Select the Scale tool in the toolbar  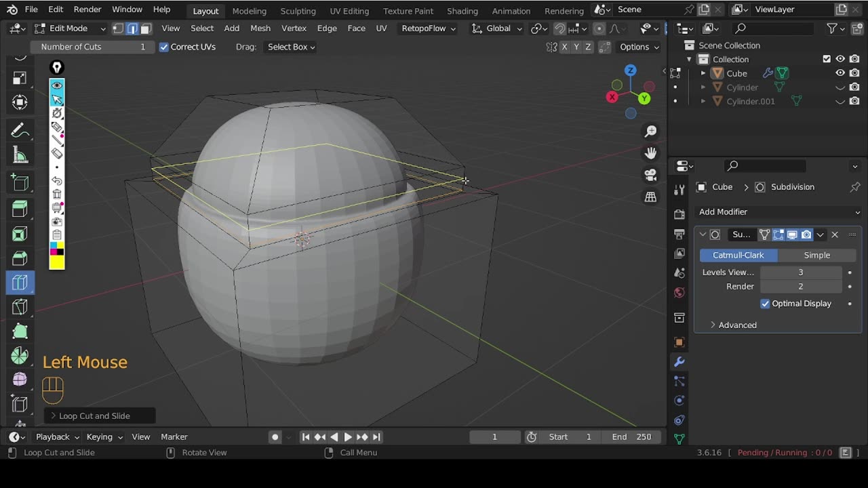(x=20, y=78)
